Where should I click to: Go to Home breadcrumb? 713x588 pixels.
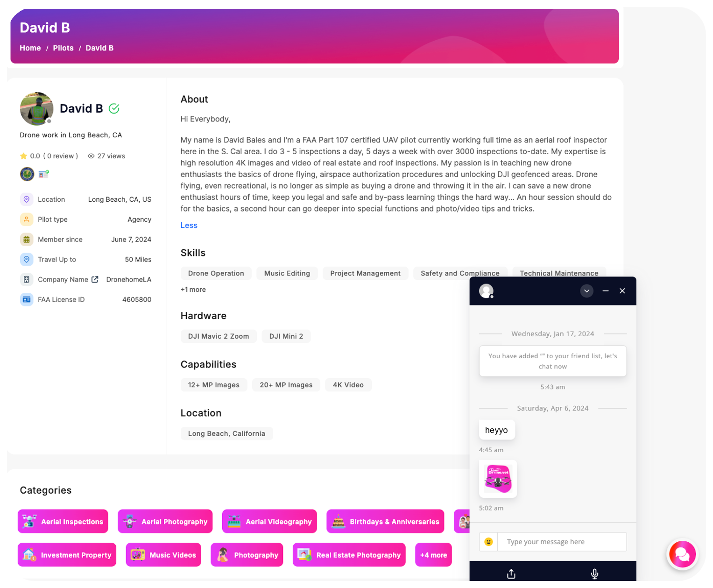click(30, 48)
